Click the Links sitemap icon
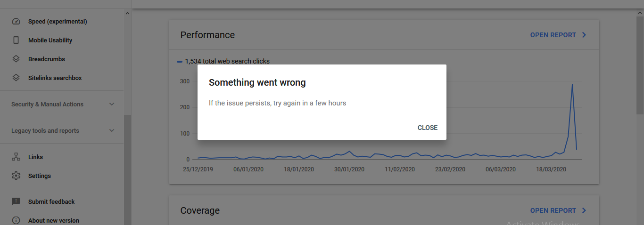The image size is (644, 225). click(16, 157)
